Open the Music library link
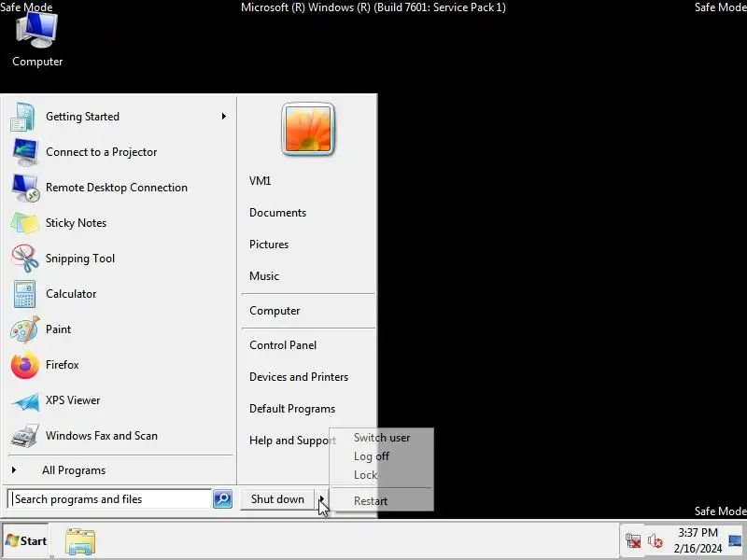The image size is (747, 560). (x=264, y=275)
